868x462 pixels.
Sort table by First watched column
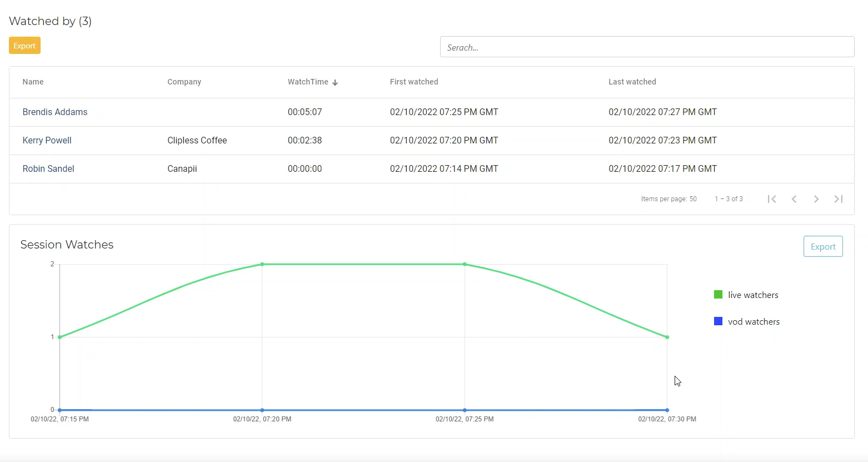(x=414, y=82)
